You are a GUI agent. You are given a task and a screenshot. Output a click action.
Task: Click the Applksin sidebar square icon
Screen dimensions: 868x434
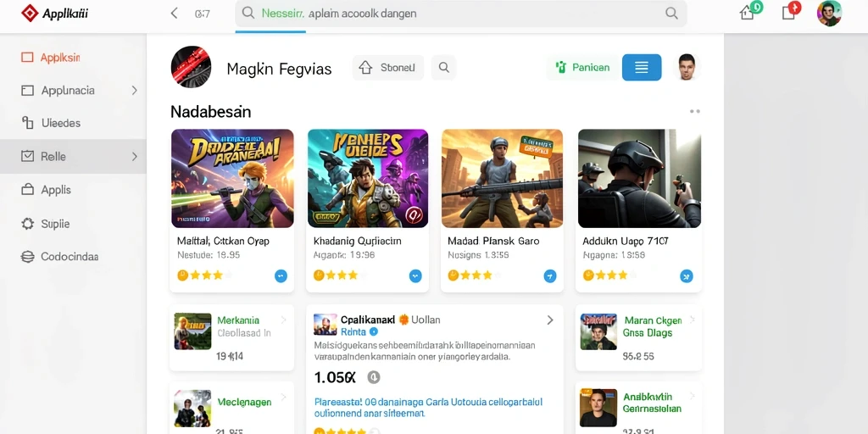tap(27, 58)
